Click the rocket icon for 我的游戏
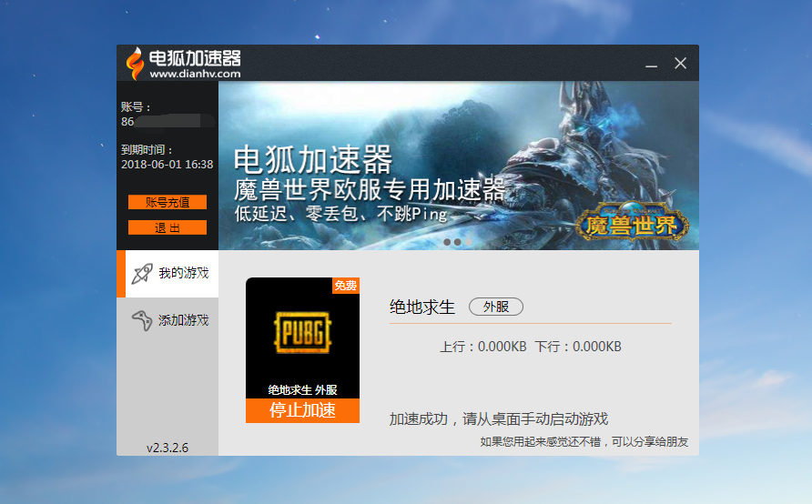The image size is (812, 504). [x=141, y=273]
